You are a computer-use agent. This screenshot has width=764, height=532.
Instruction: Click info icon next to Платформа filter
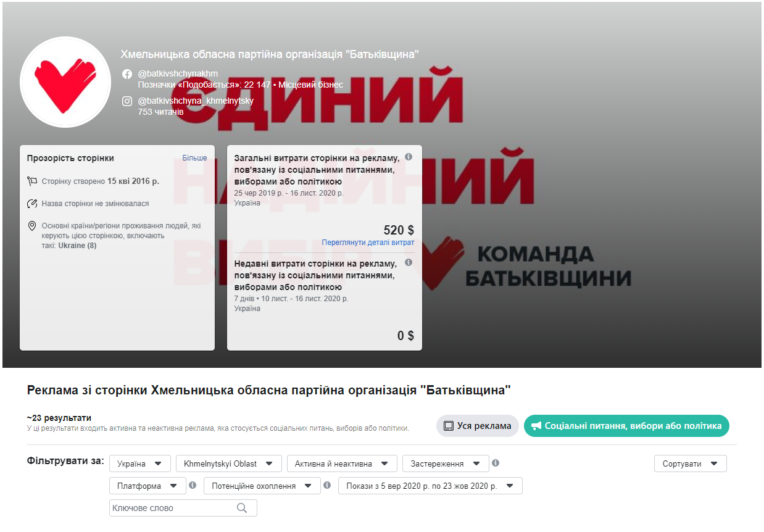(x=193, y=485)
